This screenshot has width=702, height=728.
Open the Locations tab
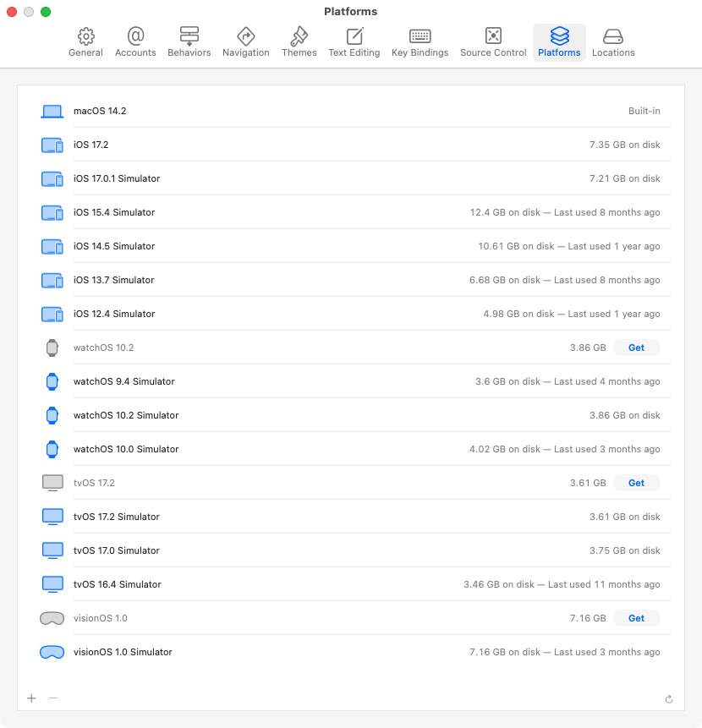pyautogui.click(x=613, y=42)
